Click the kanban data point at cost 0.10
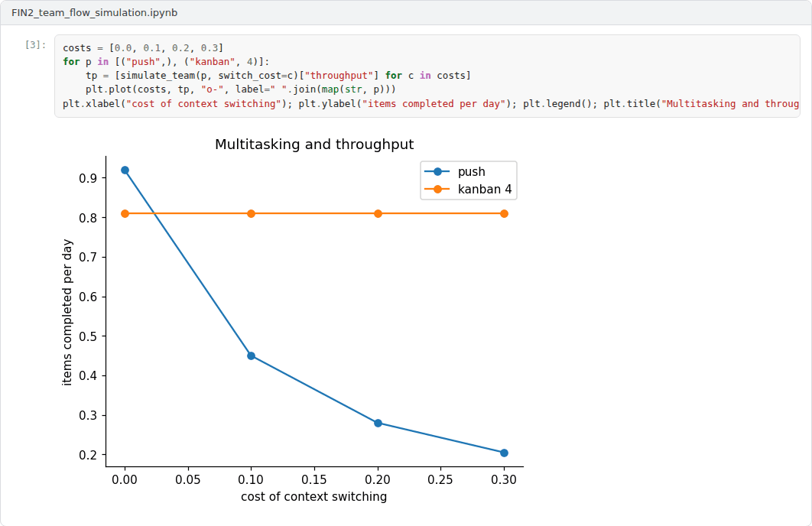Screen dimensions: 812x526 [251, 214]
